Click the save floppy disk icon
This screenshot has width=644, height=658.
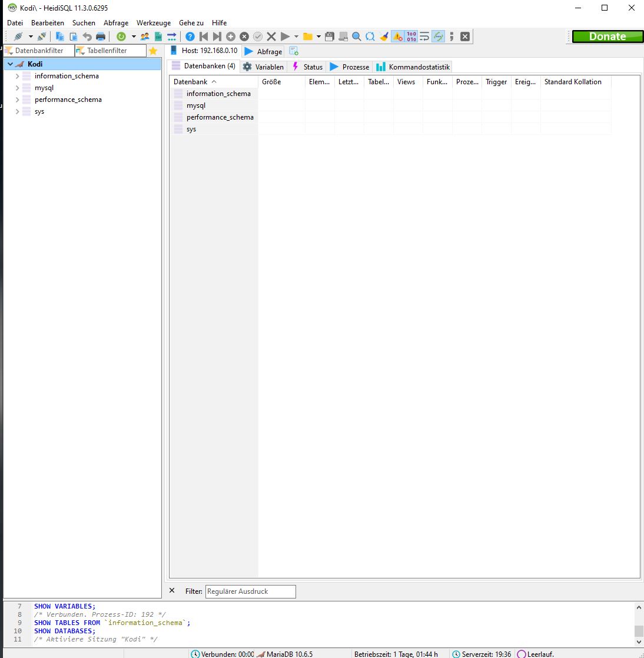(330, 37)
